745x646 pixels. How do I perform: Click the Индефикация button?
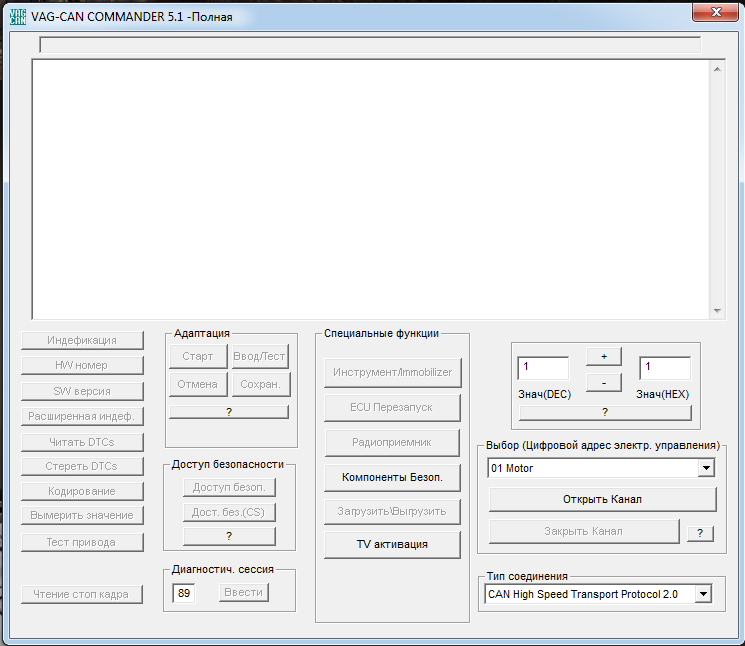(82, 341)
